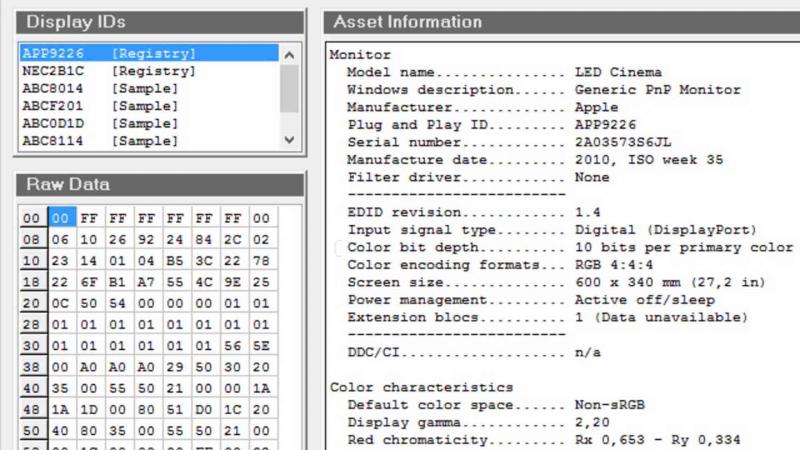This screenshot has height=450, width=800.
Task: Click Color encoding formats RGB 4:4:4 line
Action: (x=500, y=265)
